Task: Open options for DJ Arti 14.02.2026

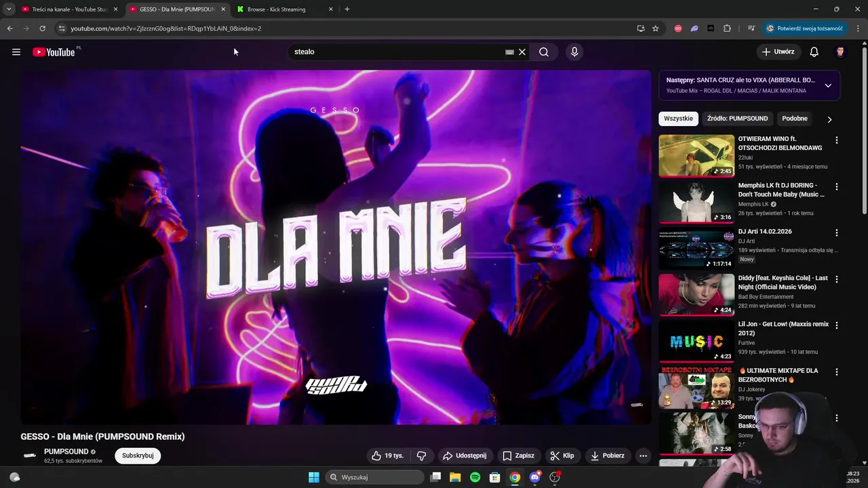Action: tap(836, 232)
